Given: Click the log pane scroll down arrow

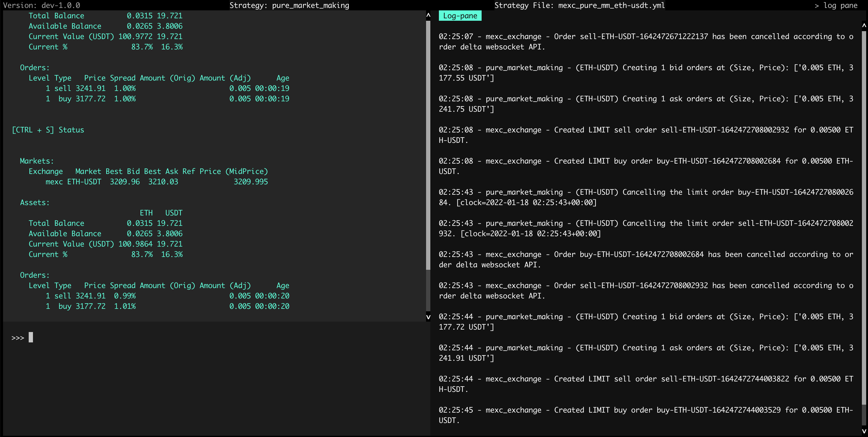Looking at the screenshot, I should tap(864, 431).
